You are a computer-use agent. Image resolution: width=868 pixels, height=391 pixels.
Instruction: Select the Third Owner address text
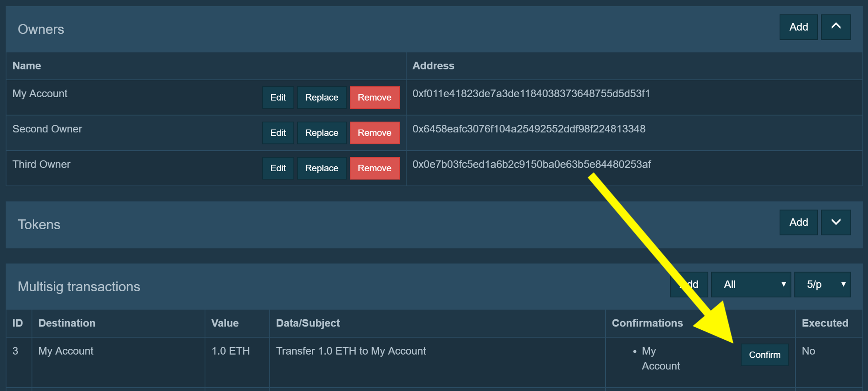click(x=531, y=164)
